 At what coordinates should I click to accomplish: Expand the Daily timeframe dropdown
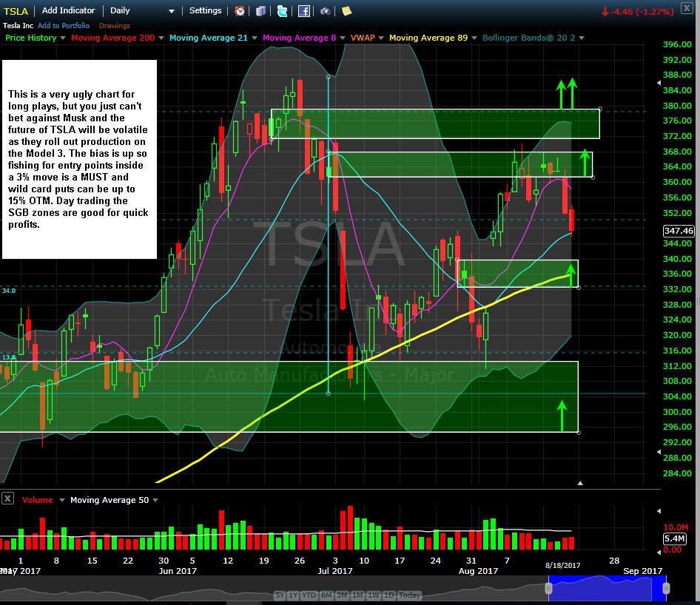172,11
